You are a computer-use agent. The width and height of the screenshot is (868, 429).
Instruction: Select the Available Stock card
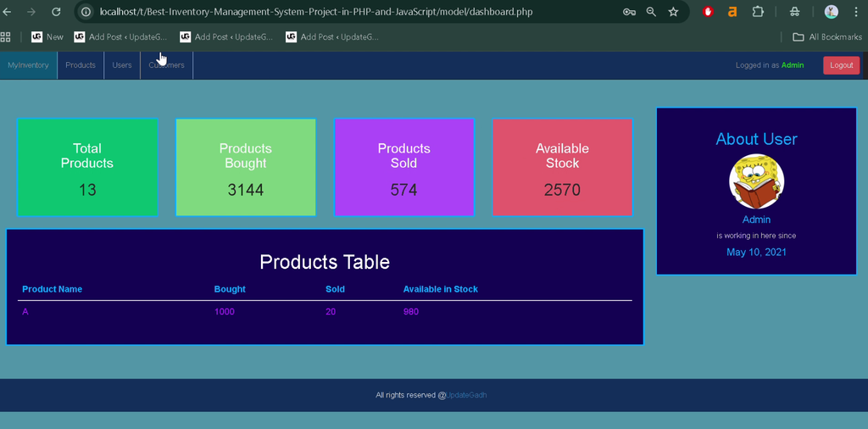pyautogui.click(x=563, y=167)
